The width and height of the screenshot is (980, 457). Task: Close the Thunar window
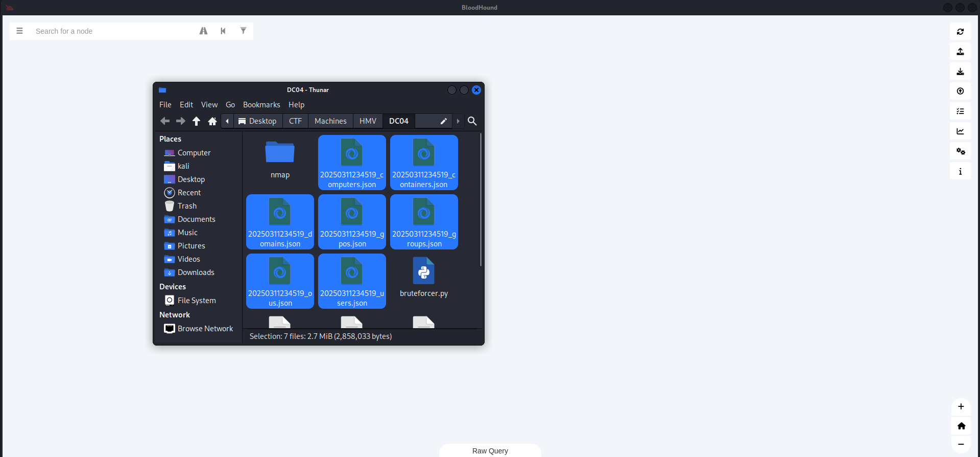coord(476,90)
